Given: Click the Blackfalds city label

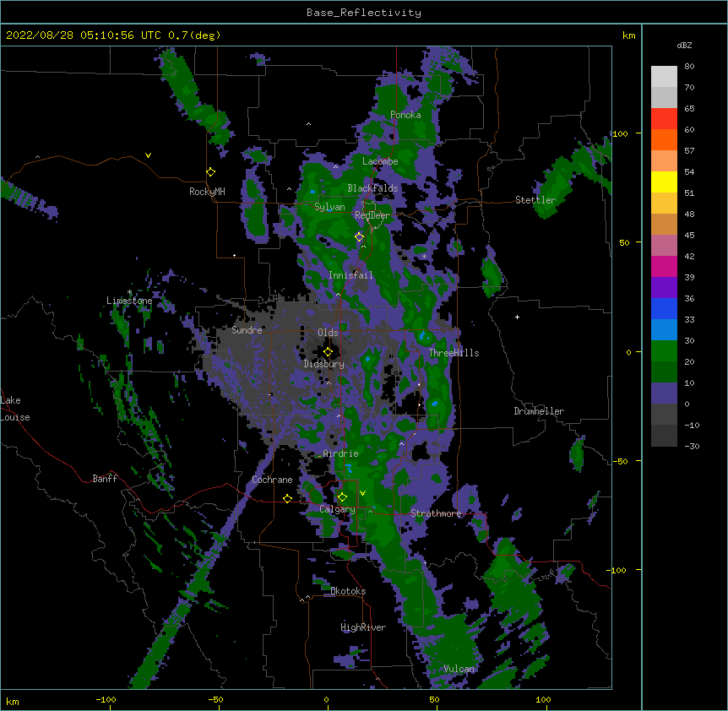Looking at the screenshot, I should coord(372,188).
